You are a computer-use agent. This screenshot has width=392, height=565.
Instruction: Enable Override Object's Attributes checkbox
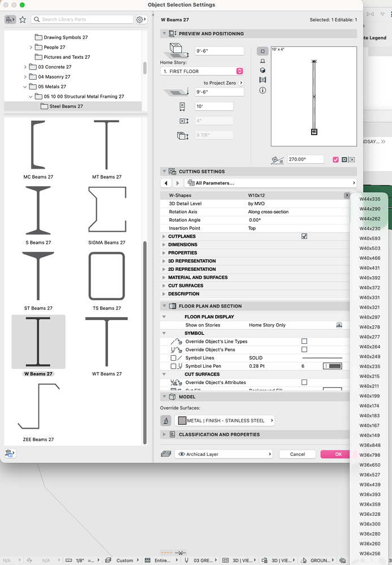(x=304, y=382)
